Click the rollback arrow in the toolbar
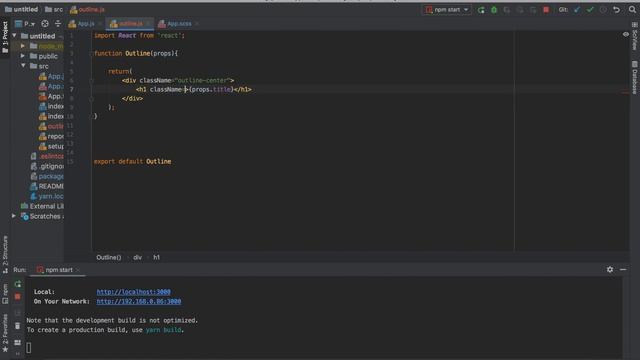 pyautogui.click(x=616, y=10)
